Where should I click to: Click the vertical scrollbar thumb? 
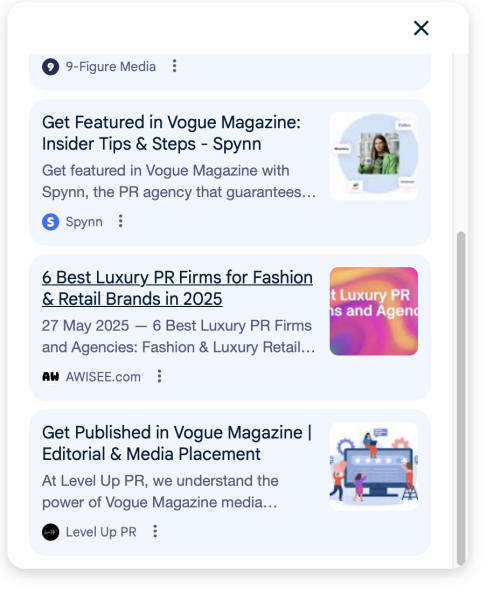pyautogui.click(x=461, y=398)
